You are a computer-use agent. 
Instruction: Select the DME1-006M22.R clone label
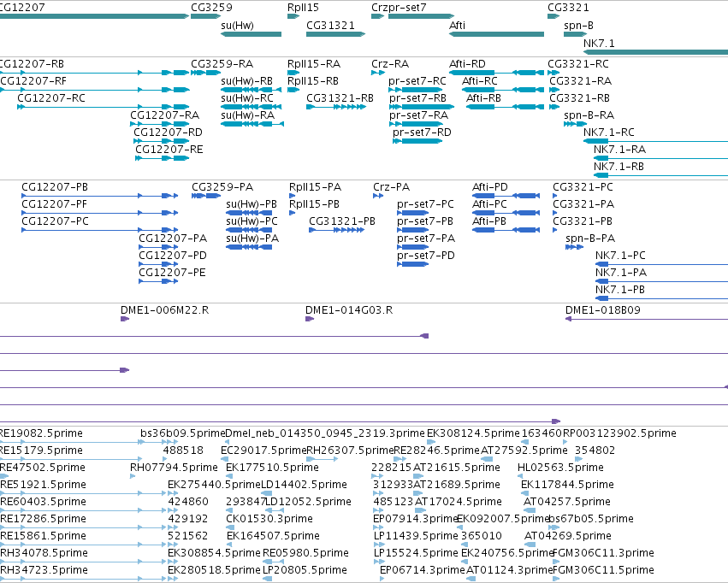pyautogui.click(x=164, y=310)
